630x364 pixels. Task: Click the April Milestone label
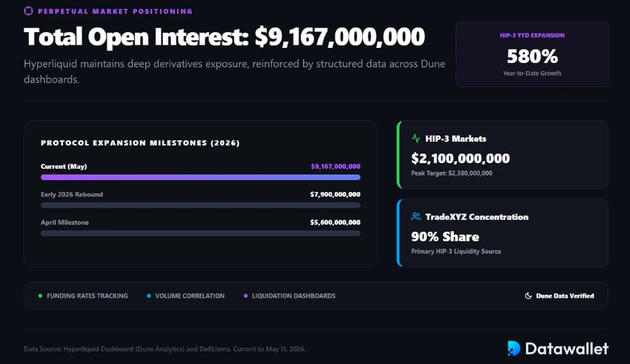(x=65, y=222)
